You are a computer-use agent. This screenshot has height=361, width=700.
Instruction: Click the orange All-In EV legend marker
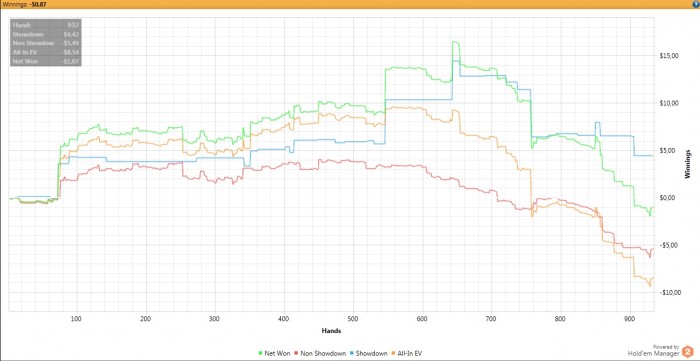click(x=394, y=354)
